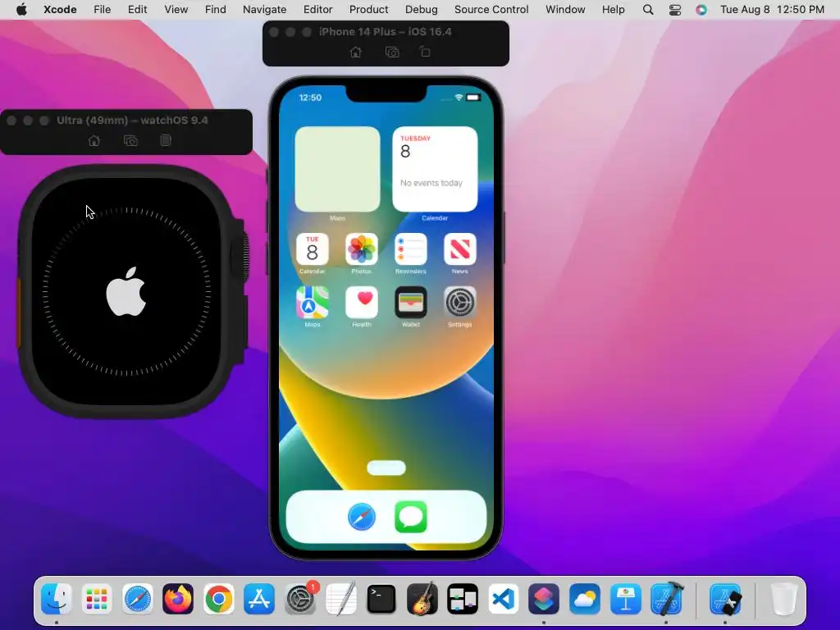Open GarageBand from the Dock

coord(422,598)
